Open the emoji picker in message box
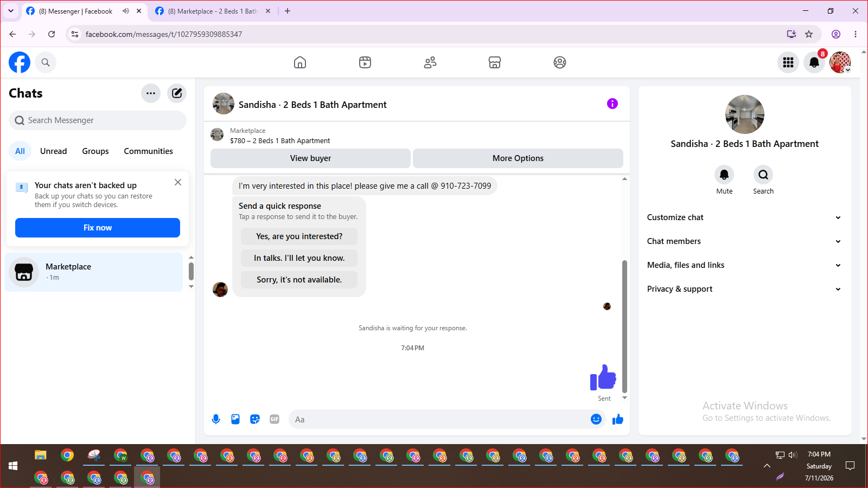 tap(596, 419)
